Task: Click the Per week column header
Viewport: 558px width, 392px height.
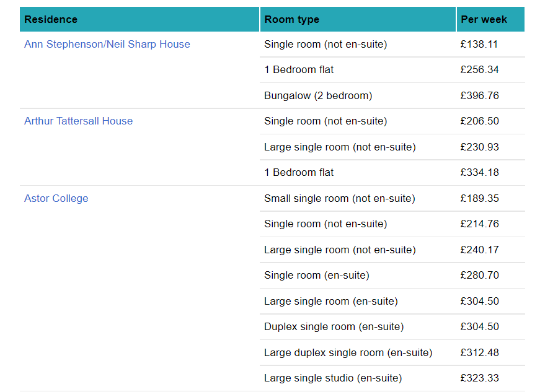Action: point(484,19)
